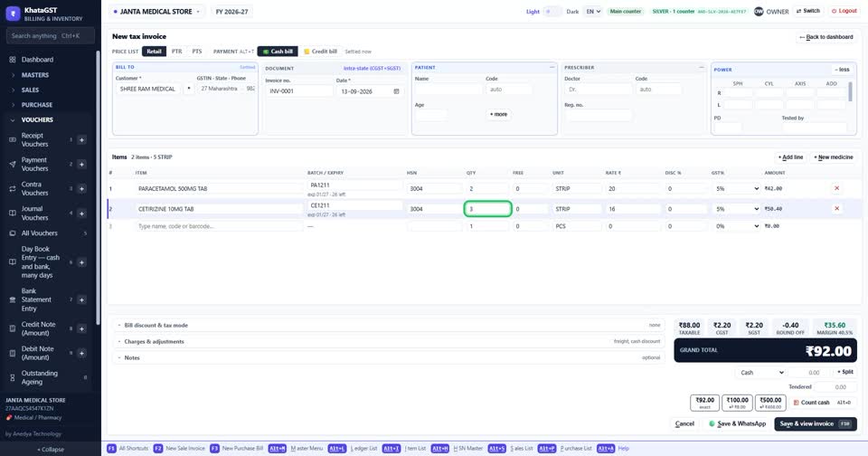
Task: Delete the CETIRIZINE 10MG TAB line
Action: click(836, 209)
